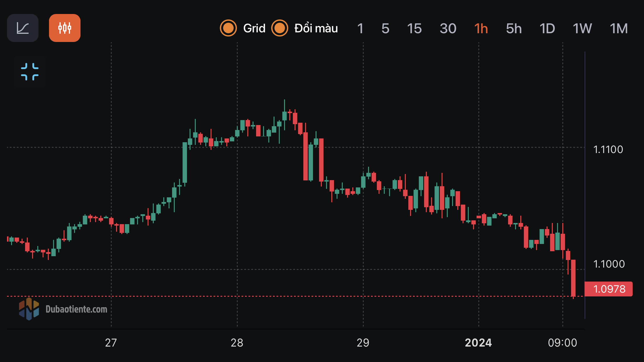Click the 2024 time axis label
Image resolution: width=644 pixels, height=362 pixels.
pyautogui.click(x=478, y=343)
